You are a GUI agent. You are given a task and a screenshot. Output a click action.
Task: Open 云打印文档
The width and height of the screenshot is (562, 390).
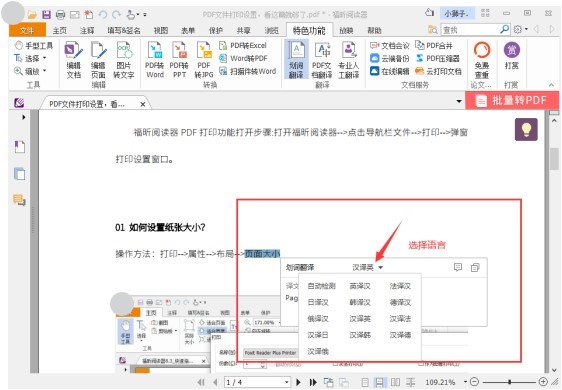click(x=439, y=71)
